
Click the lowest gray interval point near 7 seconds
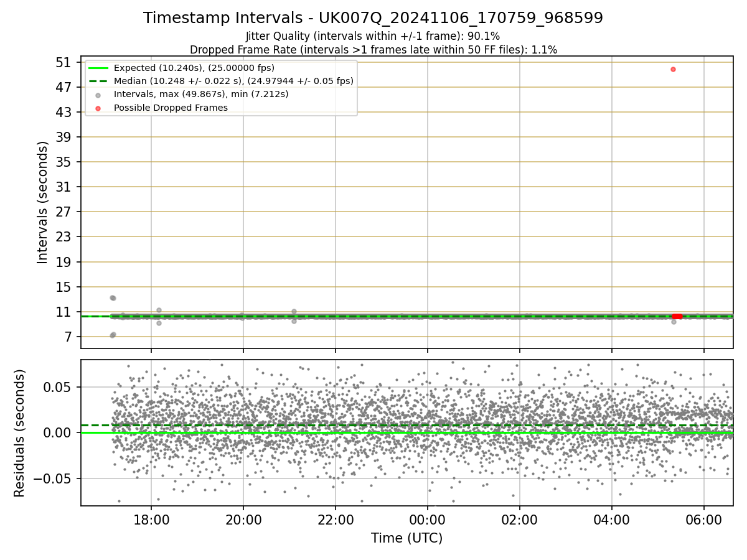[x=112, y=335]
